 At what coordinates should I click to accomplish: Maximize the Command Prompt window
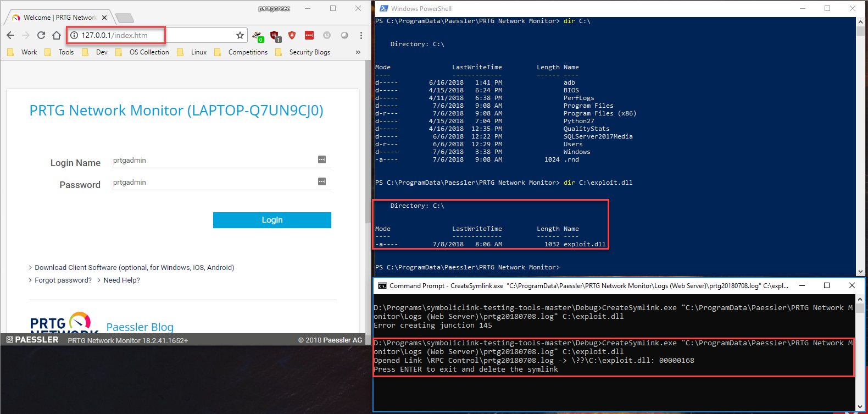tap(827, 285)
